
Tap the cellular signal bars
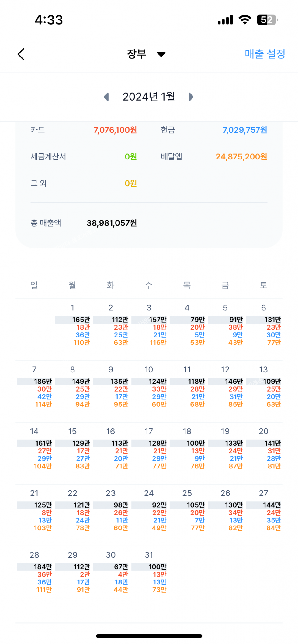(225, 20)
